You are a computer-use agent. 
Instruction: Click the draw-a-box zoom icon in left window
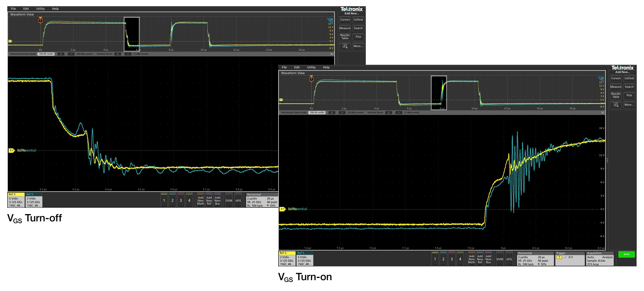click(345, 46)
